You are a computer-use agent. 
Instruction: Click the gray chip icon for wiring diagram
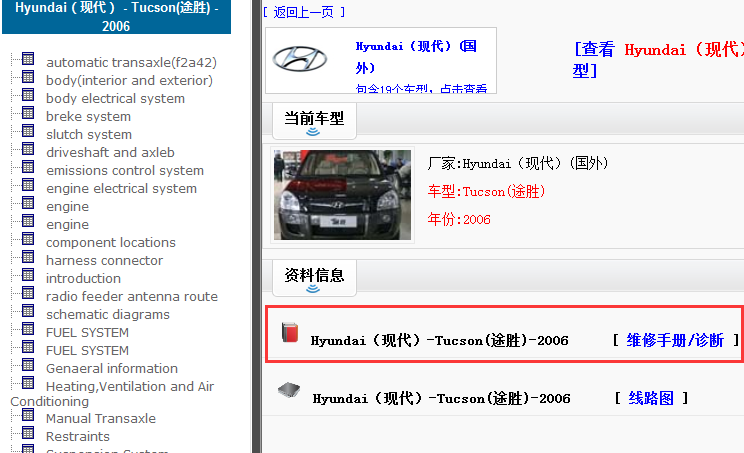[x=289, y=390]
